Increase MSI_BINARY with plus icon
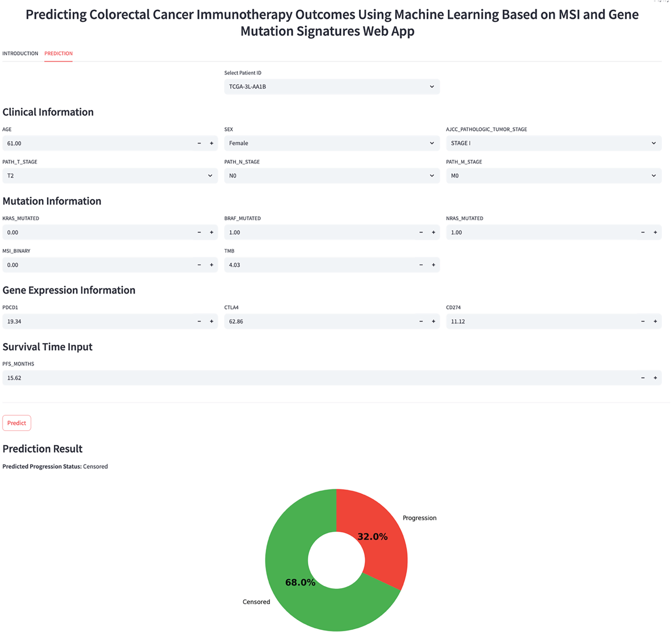The image size is (672, 634). pos(212,265)
